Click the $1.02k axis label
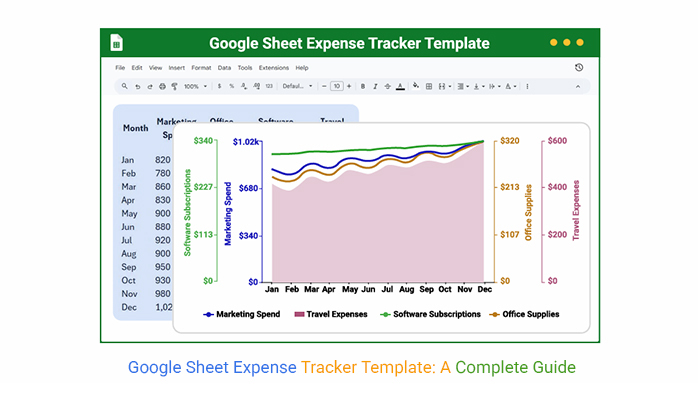The image size is (698, 400). click(246, 141)
